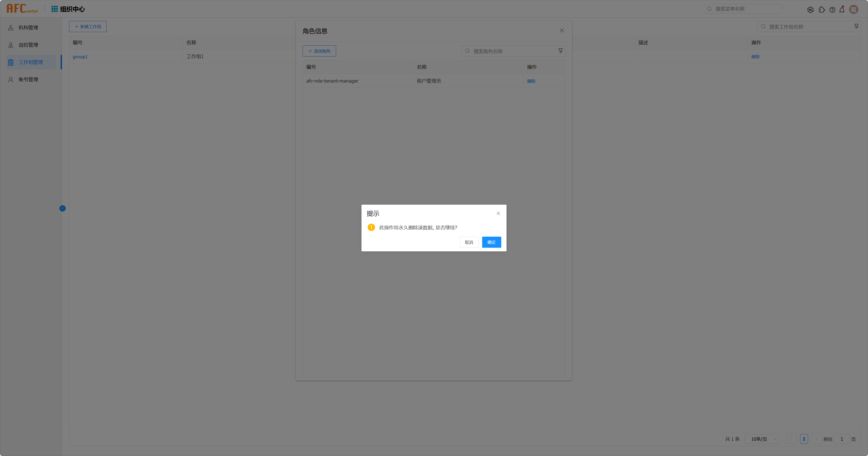Open the plugin puzzle icon

click(x=821, y=10)
